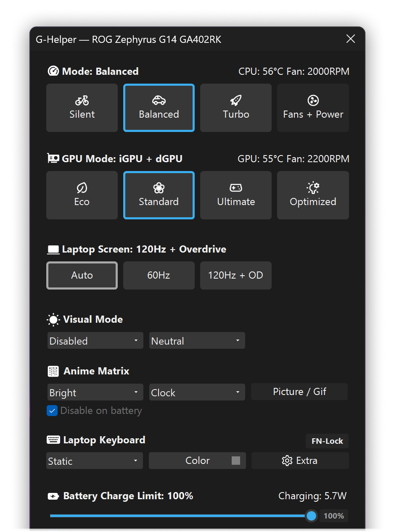Expand the Anime Matrix Clock dropdown
Image resolution: width=394 pixels, height=532 pixels.
coord(197,392)
